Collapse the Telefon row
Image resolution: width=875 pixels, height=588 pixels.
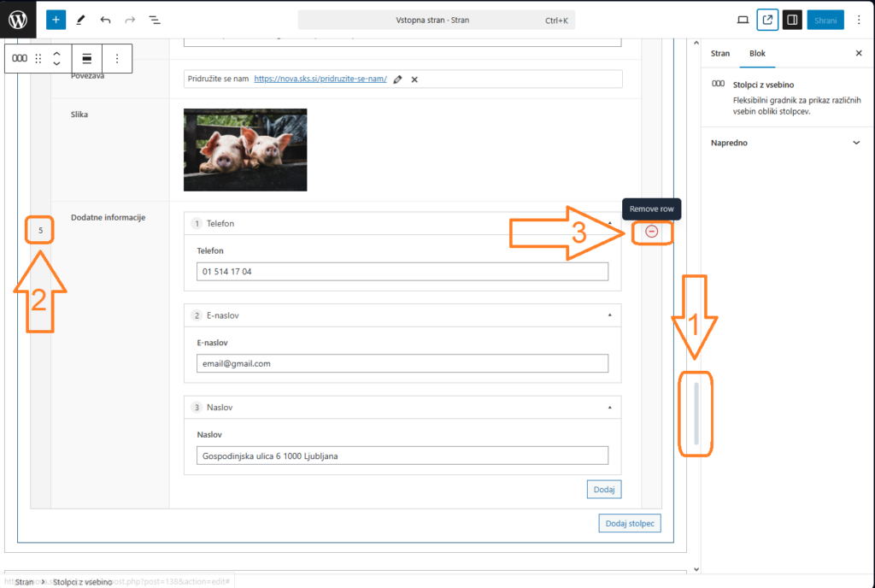coord(609,223)
